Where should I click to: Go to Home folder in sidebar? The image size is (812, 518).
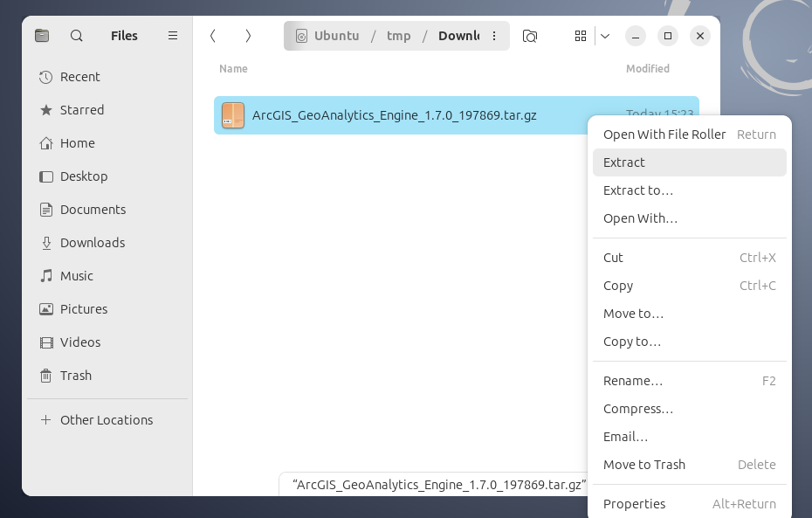click(x=107, y=143)
